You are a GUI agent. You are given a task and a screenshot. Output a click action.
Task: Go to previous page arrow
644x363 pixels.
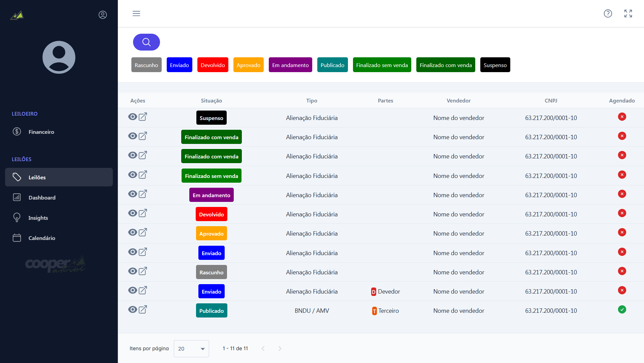pos(263,349)
